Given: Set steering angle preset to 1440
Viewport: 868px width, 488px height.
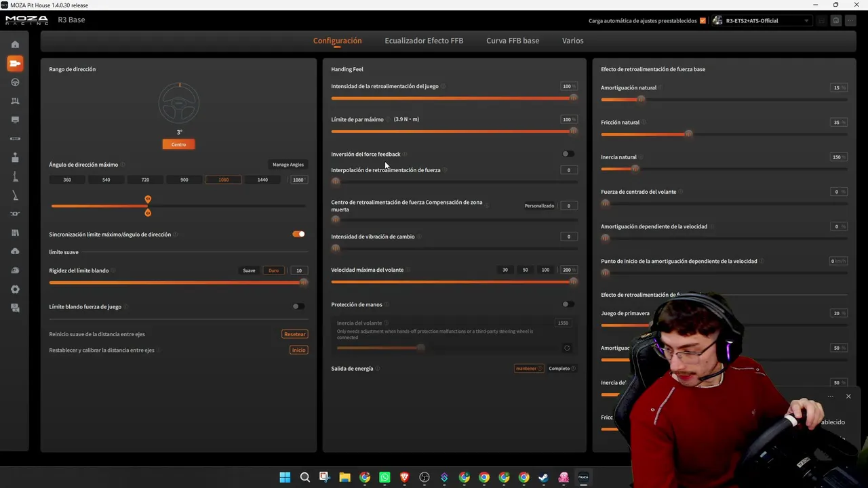Looking at the screenshot, I should click(262, 180).
